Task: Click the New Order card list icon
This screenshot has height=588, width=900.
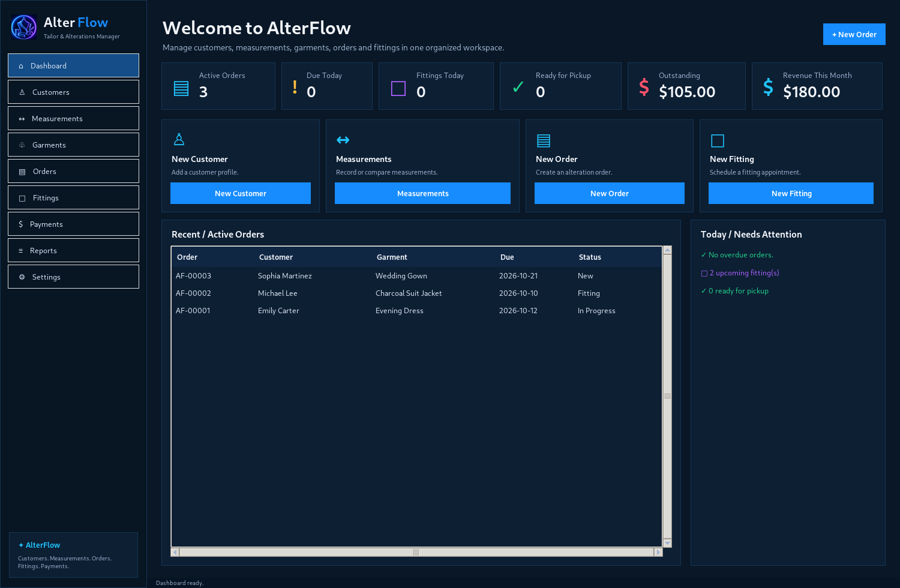Action: (544, 140)
